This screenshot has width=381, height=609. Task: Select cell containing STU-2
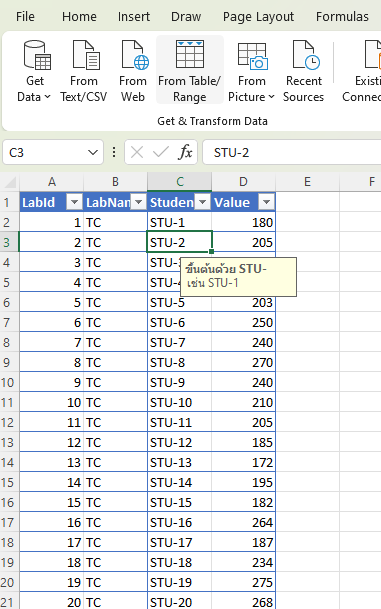(x=179, y=242)
